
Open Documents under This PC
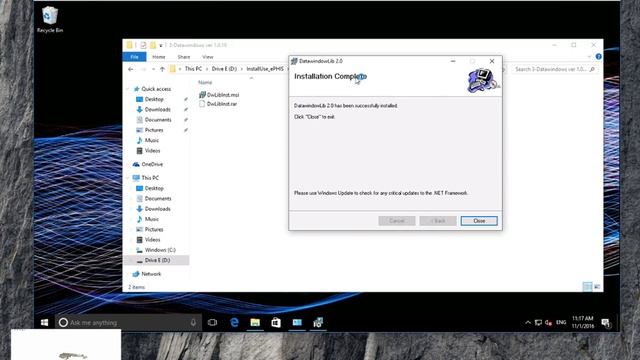158,198
